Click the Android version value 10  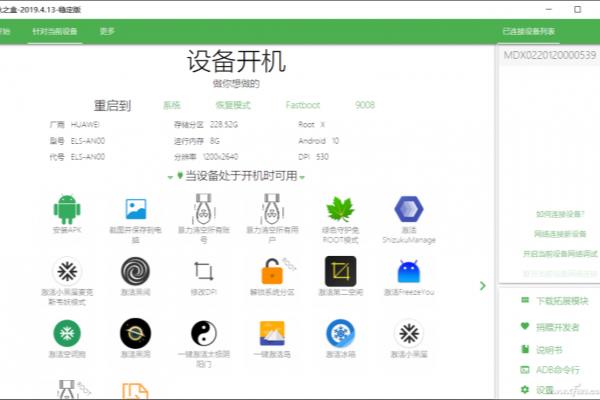pos(335,141)
